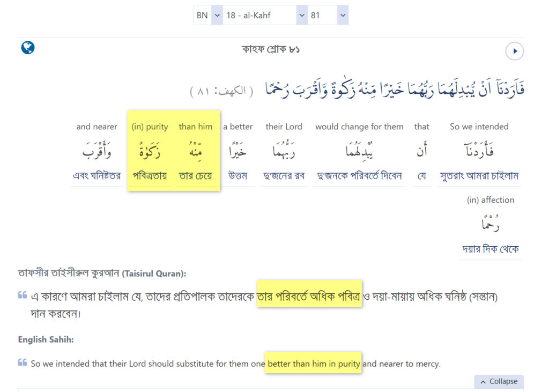Click the quote icon beside the English Sahih translation
This screenshot has width=549, height=392.
[23, 363]
